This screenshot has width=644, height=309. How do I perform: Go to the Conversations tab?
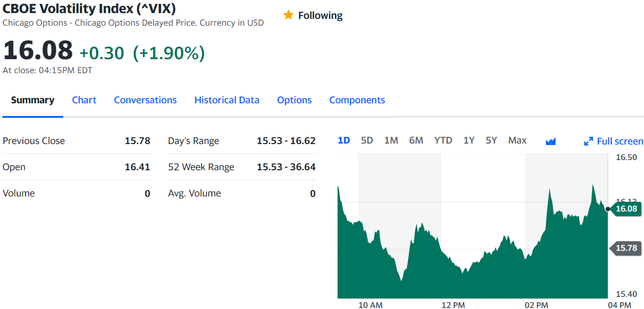pyautogui.click(x=145, y=100)
